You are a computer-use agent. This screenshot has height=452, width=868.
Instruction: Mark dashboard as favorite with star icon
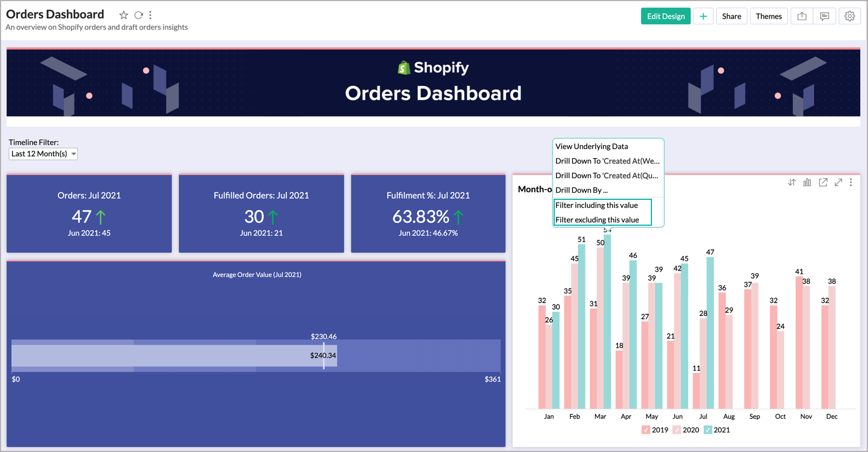124,15
